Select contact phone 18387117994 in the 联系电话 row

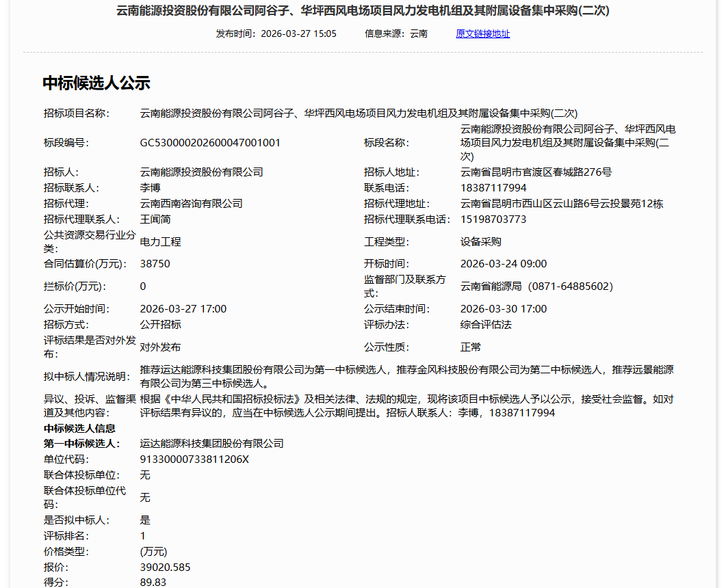tap(493, 188)
